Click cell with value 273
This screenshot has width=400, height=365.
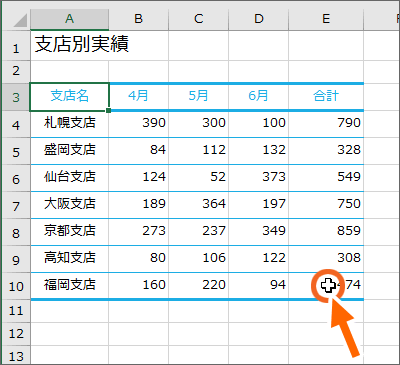point(139,232)
